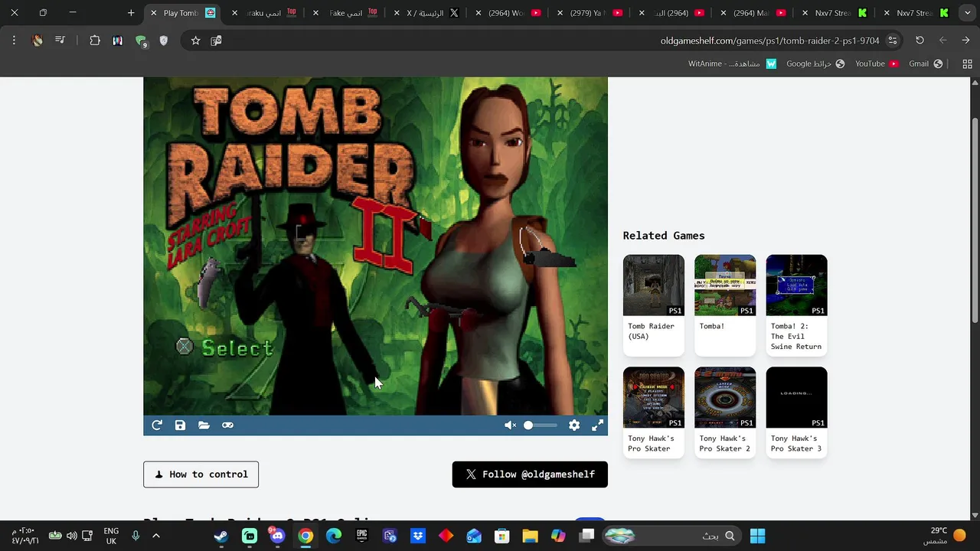Click the Follow @oldgameshelf button

pos(530,474)
